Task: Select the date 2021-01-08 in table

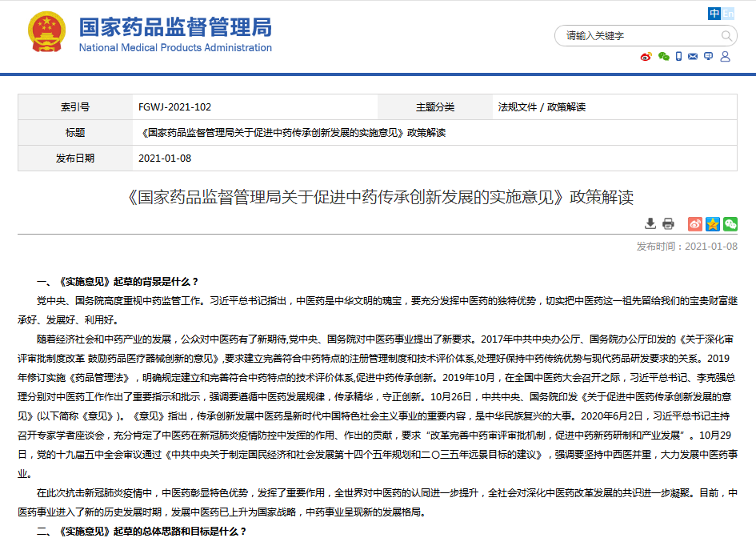Action: (x=165, y=159)
